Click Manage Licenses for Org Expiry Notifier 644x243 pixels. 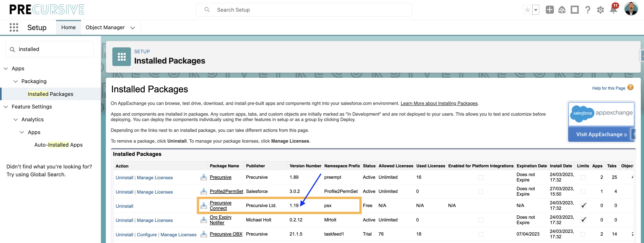click(155, 220)
